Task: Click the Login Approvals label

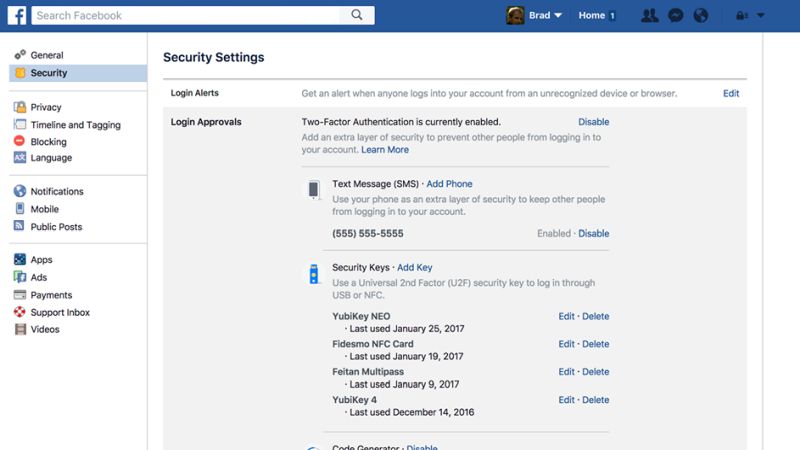Action: 206,122
